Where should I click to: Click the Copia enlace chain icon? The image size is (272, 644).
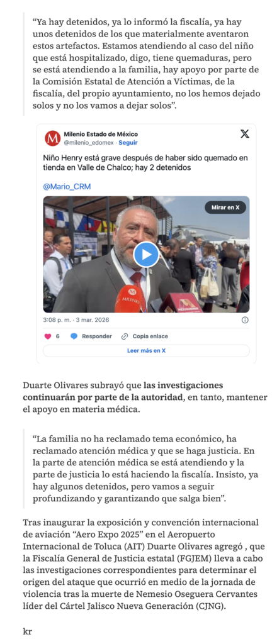[125, 336]
